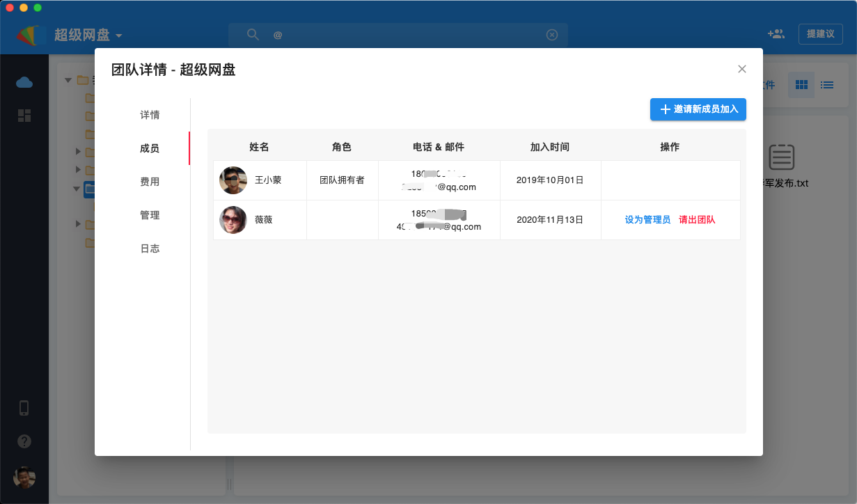Screen dimensions: 857x504
Task: Open the 费用 tab
Action: click(x=150, y=182)
